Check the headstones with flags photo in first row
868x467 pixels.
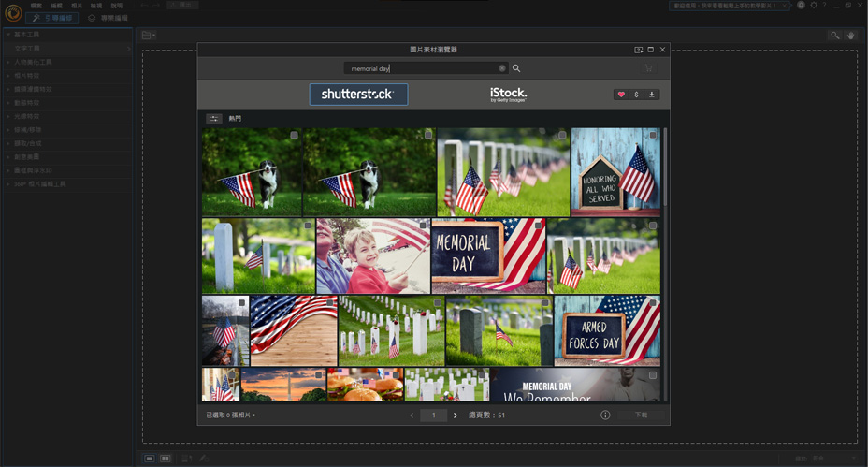click(x=562, y=135)
